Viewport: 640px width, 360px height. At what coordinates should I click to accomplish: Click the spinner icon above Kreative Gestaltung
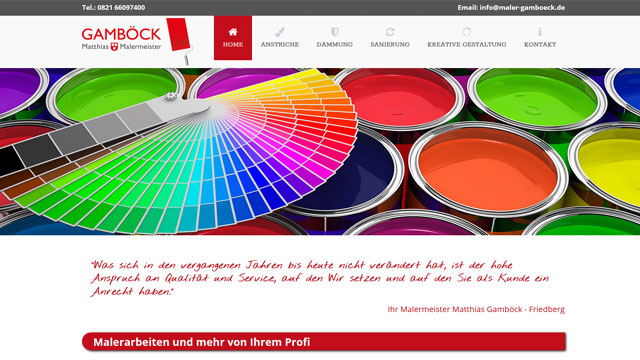pos(467,32)
